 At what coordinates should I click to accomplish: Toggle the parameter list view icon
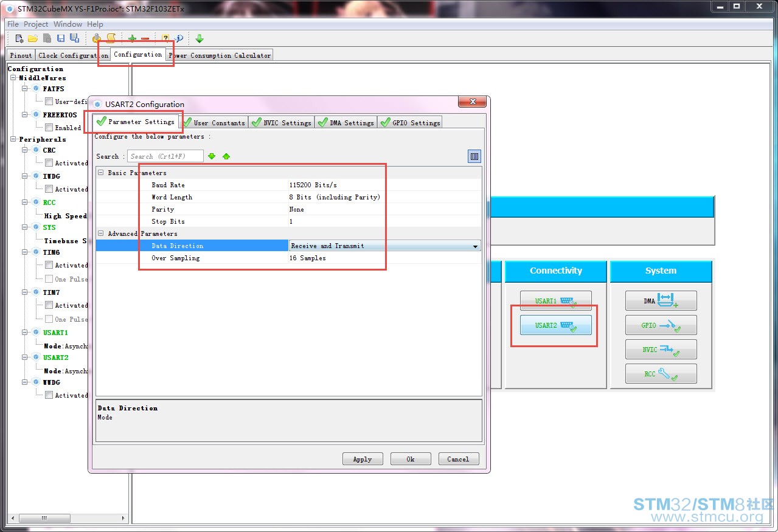pos(474,156)
